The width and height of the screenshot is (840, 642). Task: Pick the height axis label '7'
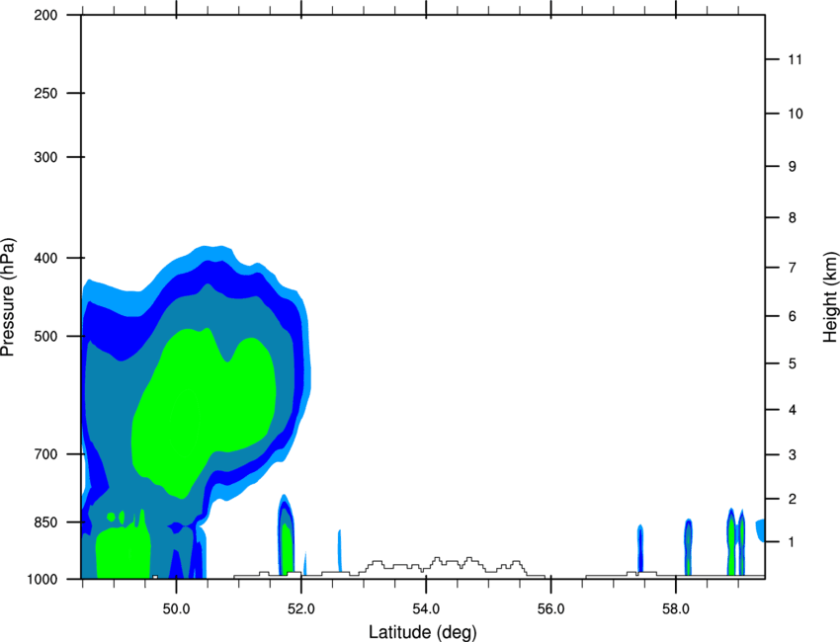click(793, 268)
